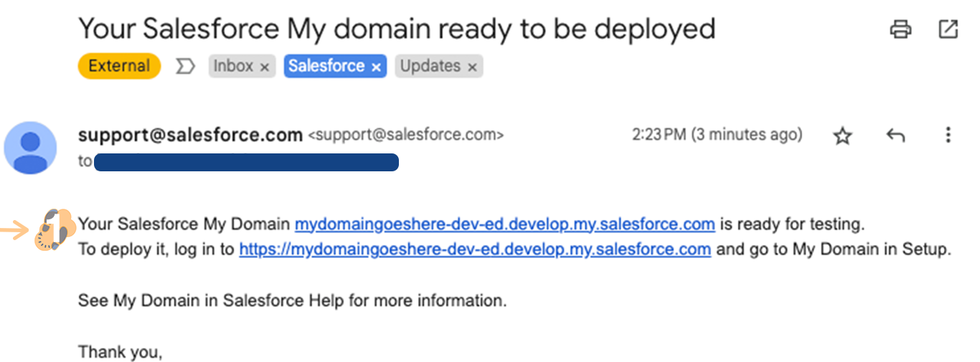Click the sender name support@salesforce.com
980x362 pixels.
189,135
